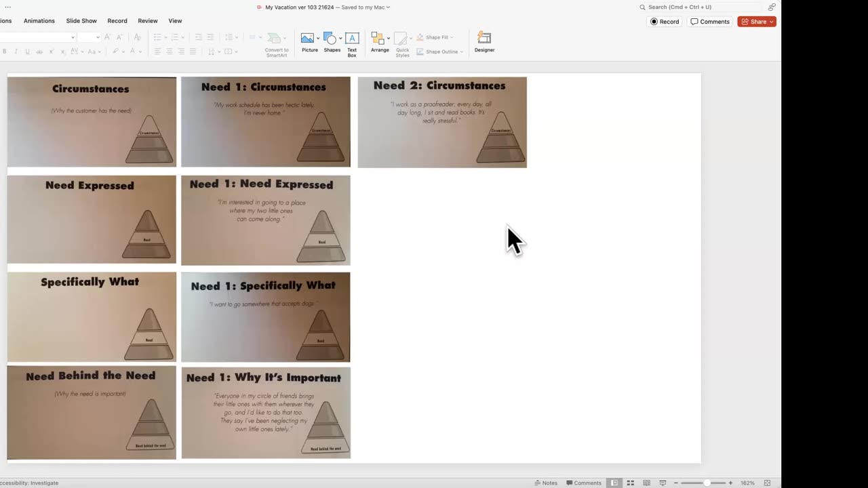Toggle italic formatting

tap(16, 52)
